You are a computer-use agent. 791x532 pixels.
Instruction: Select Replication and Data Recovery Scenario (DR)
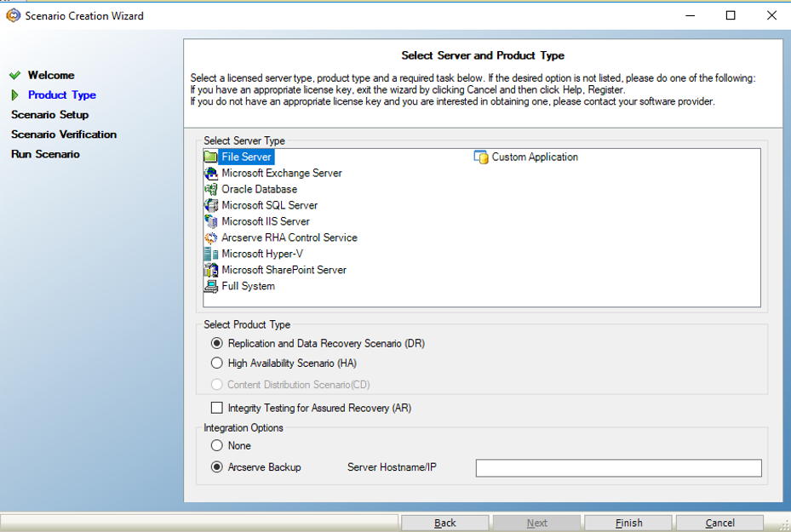216,343
